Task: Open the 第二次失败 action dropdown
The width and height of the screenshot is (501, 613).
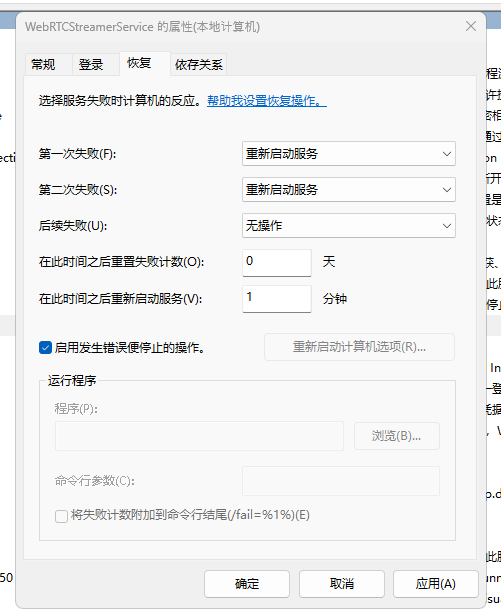Action: pos(349,190)
